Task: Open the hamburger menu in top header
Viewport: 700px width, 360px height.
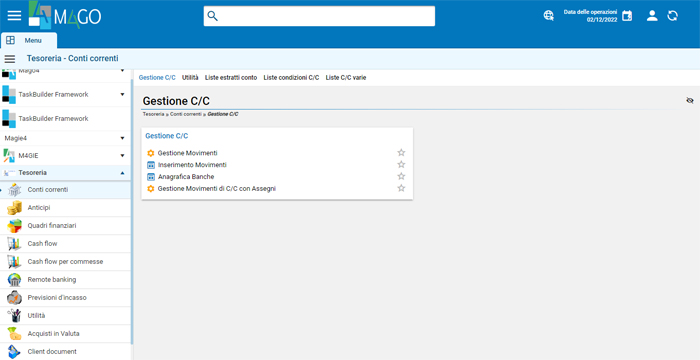Action: (x=14, y=16)
